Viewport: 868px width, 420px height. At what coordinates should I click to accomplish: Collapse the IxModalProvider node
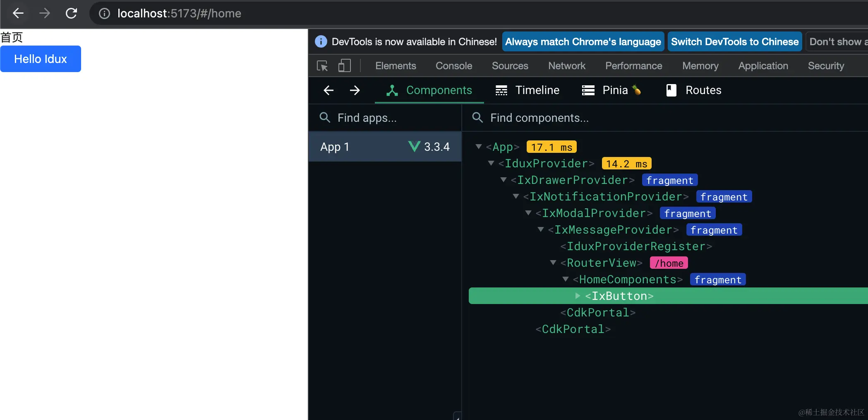528,213
